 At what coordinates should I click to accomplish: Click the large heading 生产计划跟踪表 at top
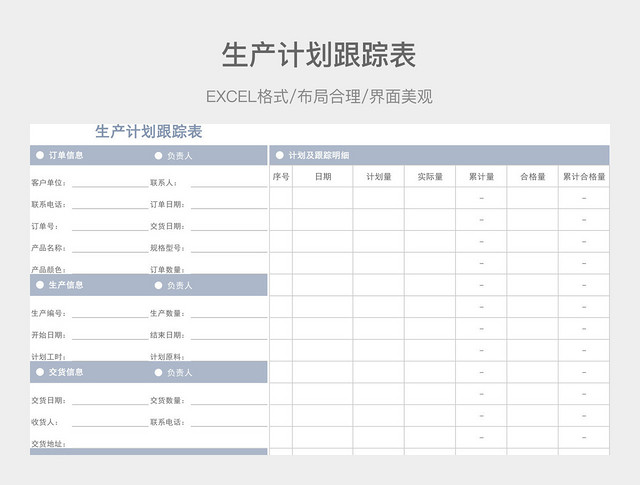[x=319, y=55]
